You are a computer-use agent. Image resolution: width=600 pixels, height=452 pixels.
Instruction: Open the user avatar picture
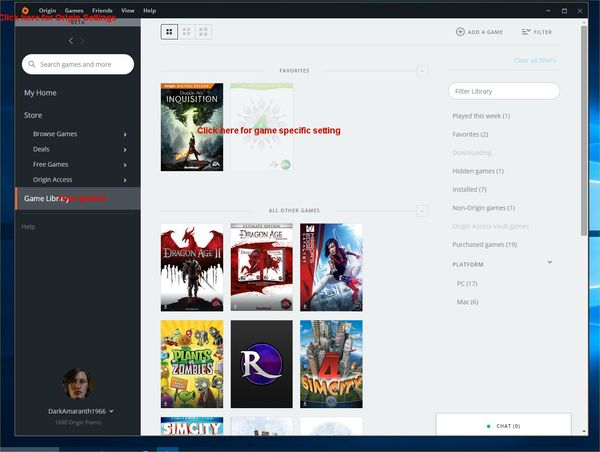point(78,383)
